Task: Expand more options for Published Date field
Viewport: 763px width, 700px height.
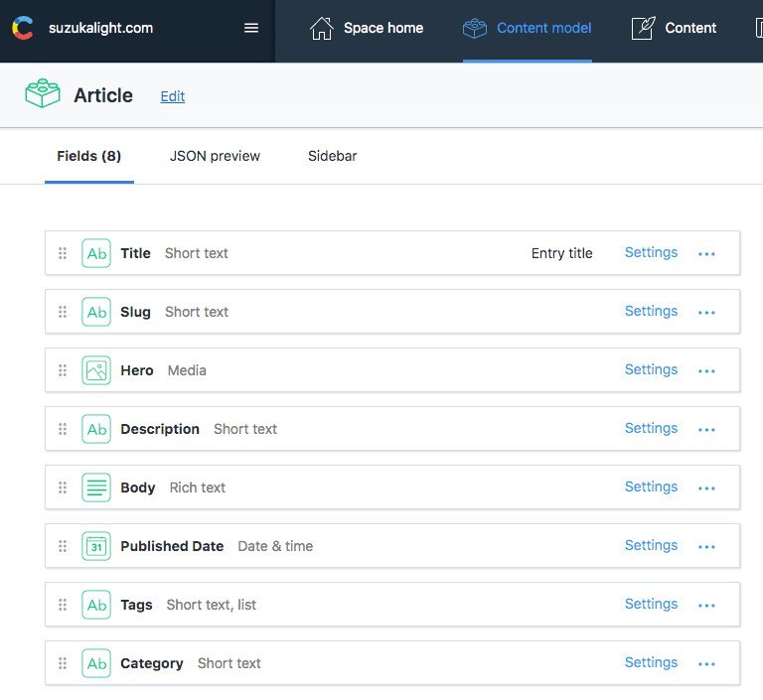Action: coord(706,547)
